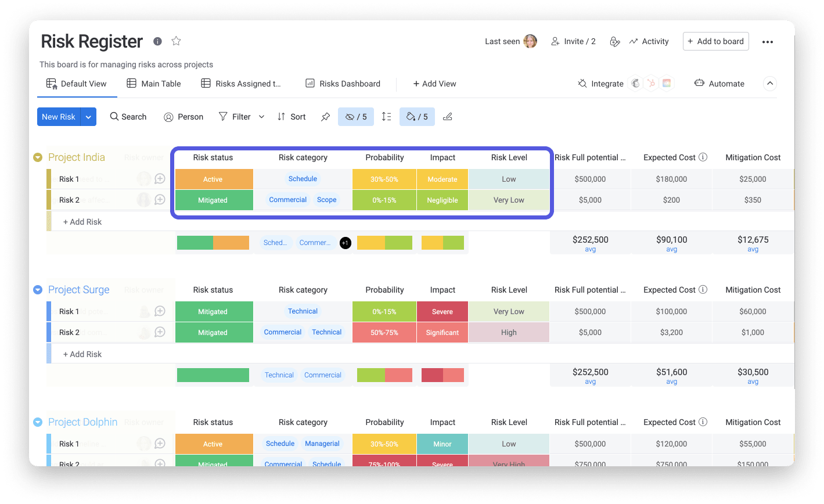Click the Risk Level column header in Project Surge
The image size is (824, 504).
(x=509, y=290)
